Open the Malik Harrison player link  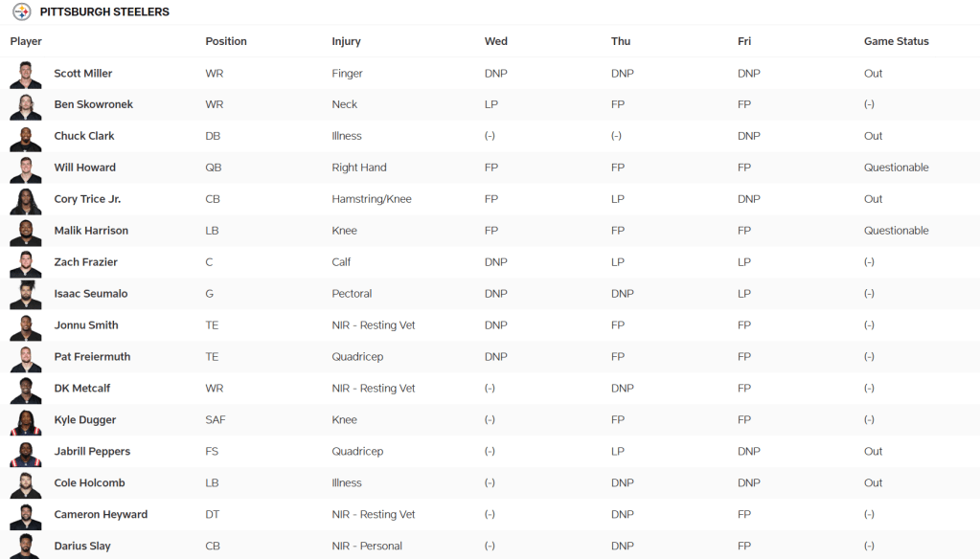tap(91, 231)
